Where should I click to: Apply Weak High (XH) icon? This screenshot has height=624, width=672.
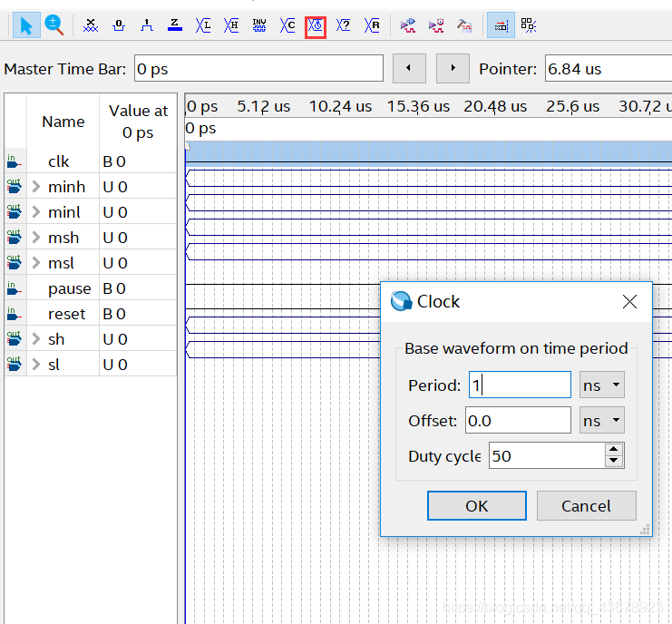click(x=231, y=25)
